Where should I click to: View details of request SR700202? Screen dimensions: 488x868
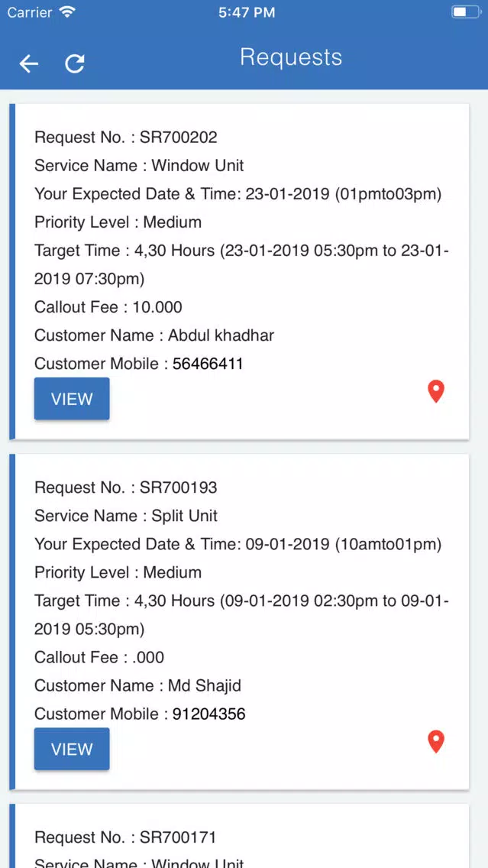[72, 399]
